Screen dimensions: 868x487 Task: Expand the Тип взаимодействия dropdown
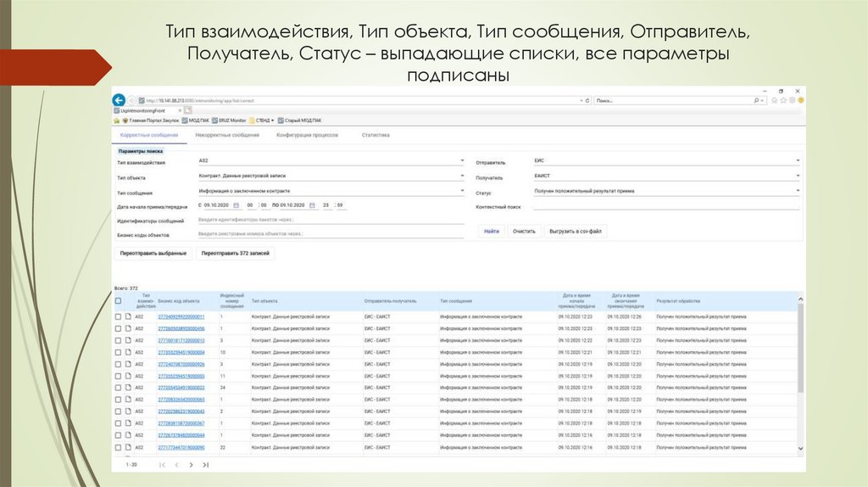click(462, 160)
